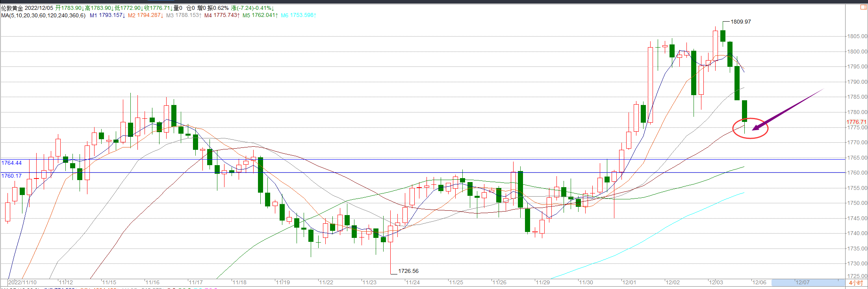Viewport: 868px width, 289px height.
Task: Select the M2 1794.287 moving average value
Action: (146, 15)
